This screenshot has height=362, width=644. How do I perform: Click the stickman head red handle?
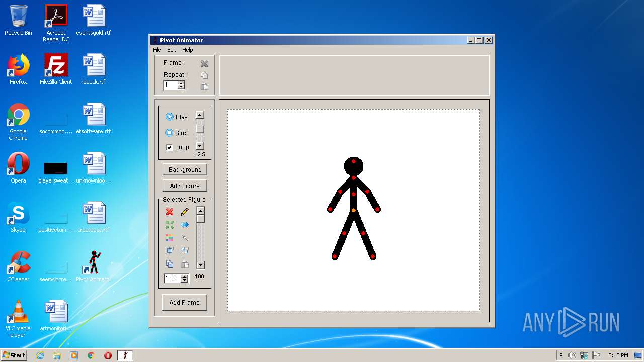tap(354, 161)
